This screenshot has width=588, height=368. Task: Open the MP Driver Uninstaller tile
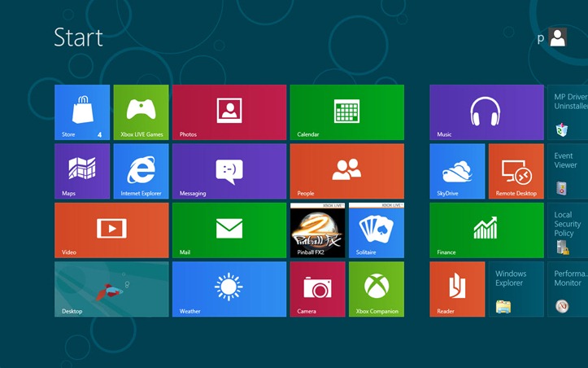[568, 112]
